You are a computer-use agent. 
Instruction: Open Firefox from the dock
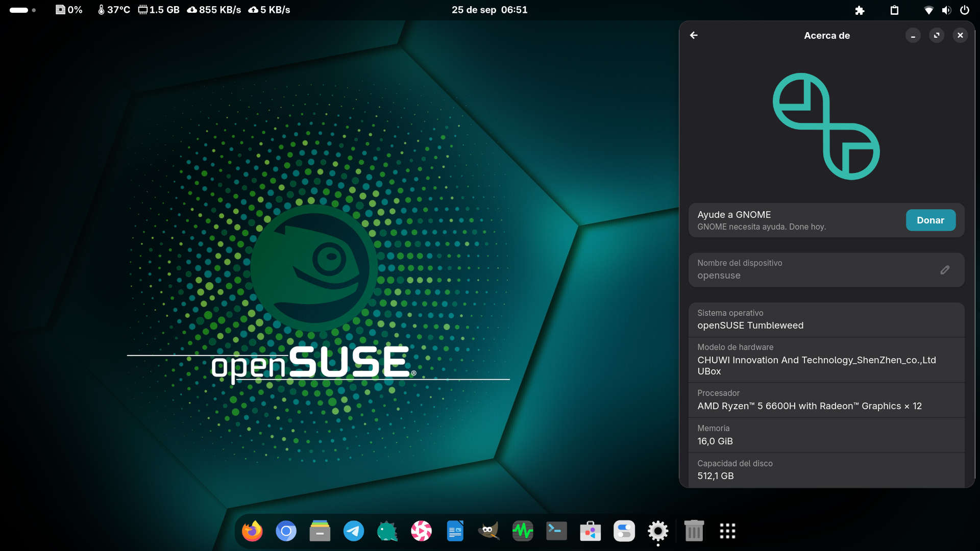[x=252, y=531]
